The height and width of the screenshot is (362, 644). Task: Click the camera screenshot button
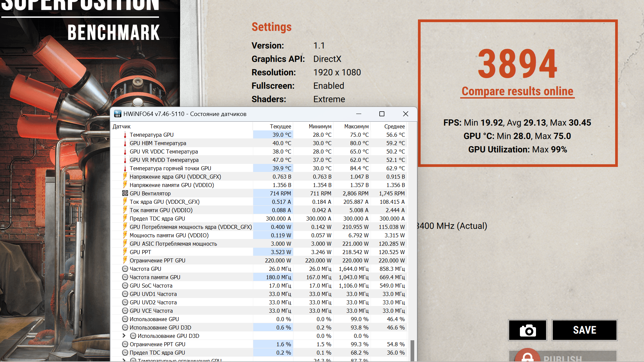(528, 330)
